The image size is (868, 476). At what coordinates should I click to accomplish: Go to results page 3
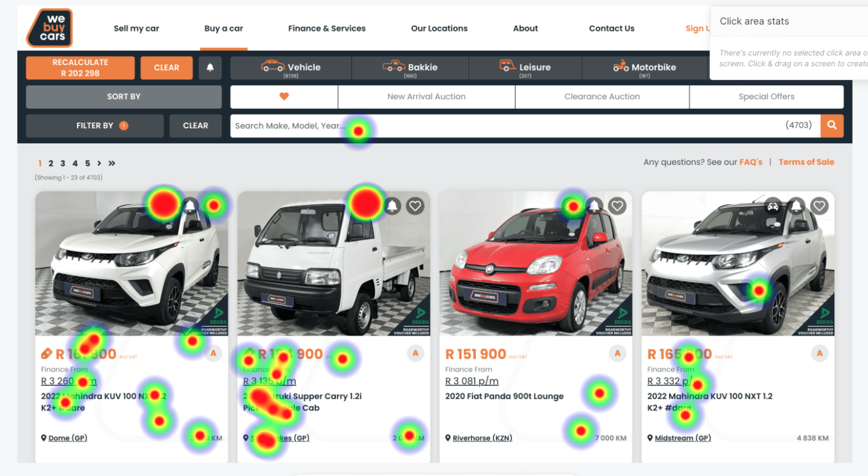[x=63, y=163]
